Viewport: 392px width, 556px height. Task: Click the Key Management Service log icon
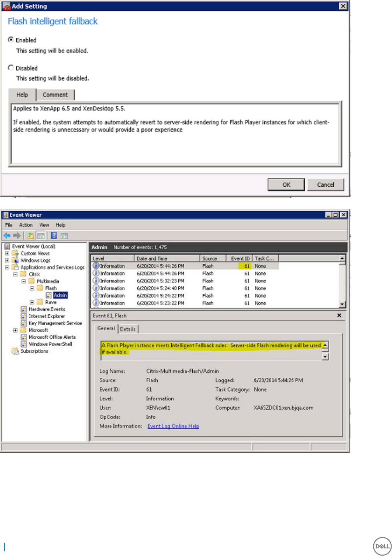coord(24,323)
